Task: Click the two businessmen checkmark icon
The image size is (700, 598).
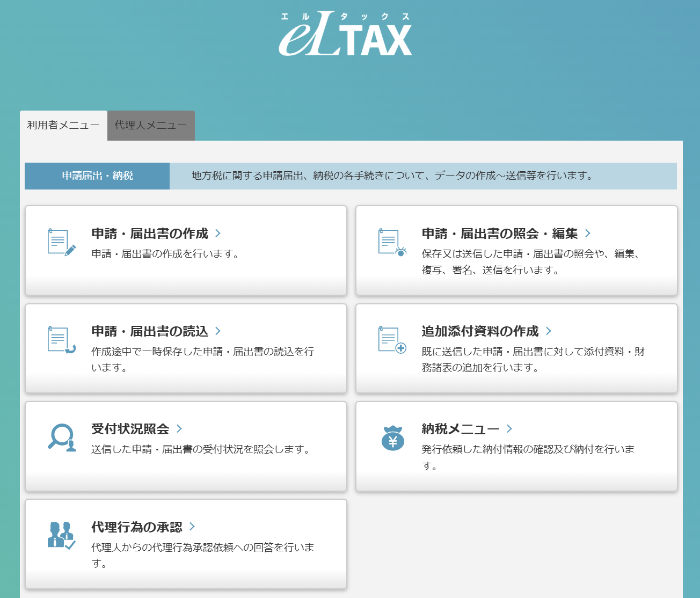Action: click(x=61, y=535)
